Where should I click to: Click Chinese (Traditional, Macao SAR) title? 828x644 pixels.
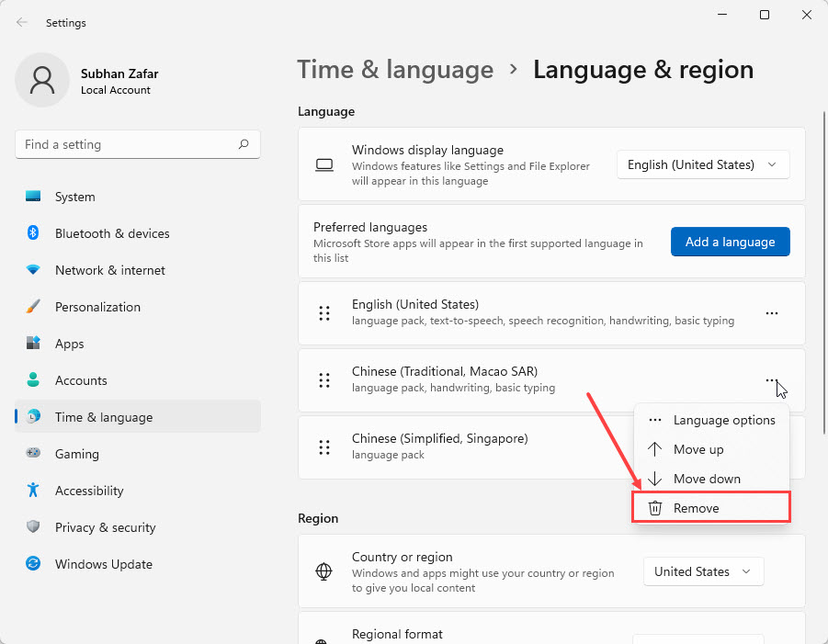tap(445, 371)
